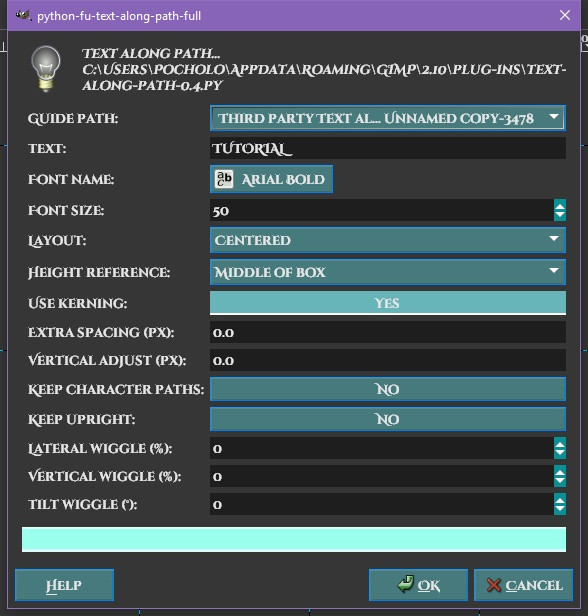Open Help for this plug-in

coord(64,585)
